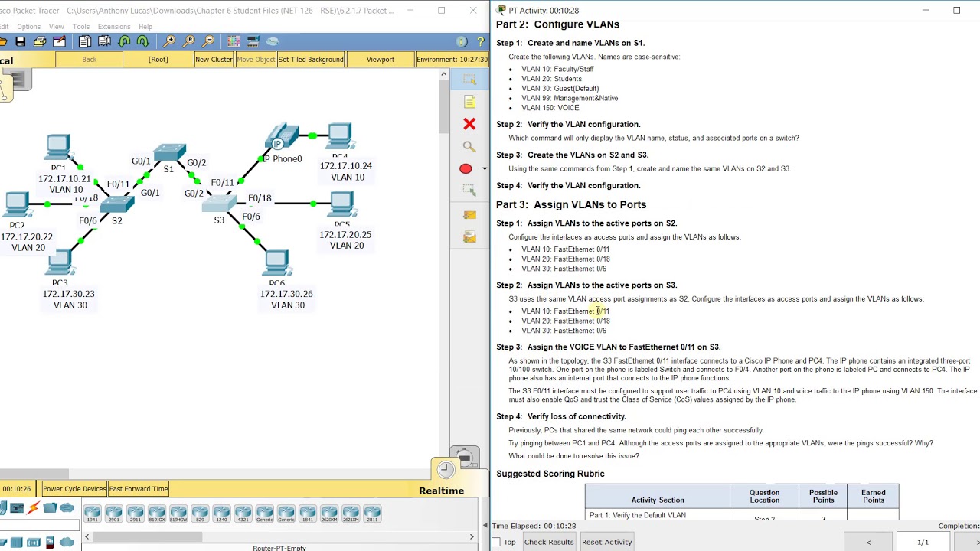
Task: Click the Redo toolbar arrow
Action: pos(142,41)
